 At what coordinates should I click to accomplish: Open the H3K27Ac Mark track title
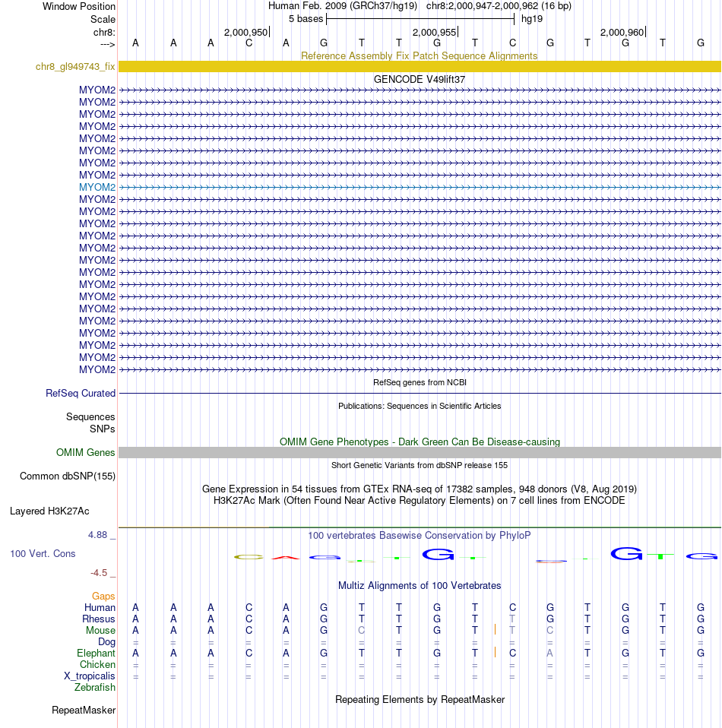click(420, 501)
